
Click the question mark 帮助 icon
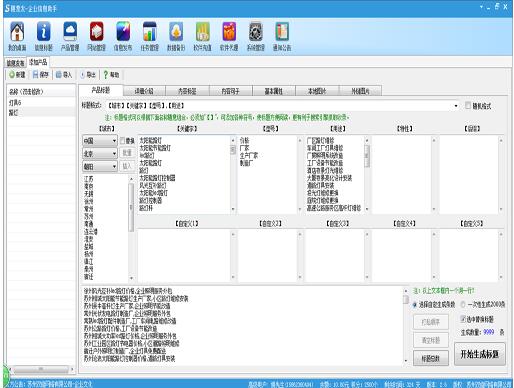point(106,75)
